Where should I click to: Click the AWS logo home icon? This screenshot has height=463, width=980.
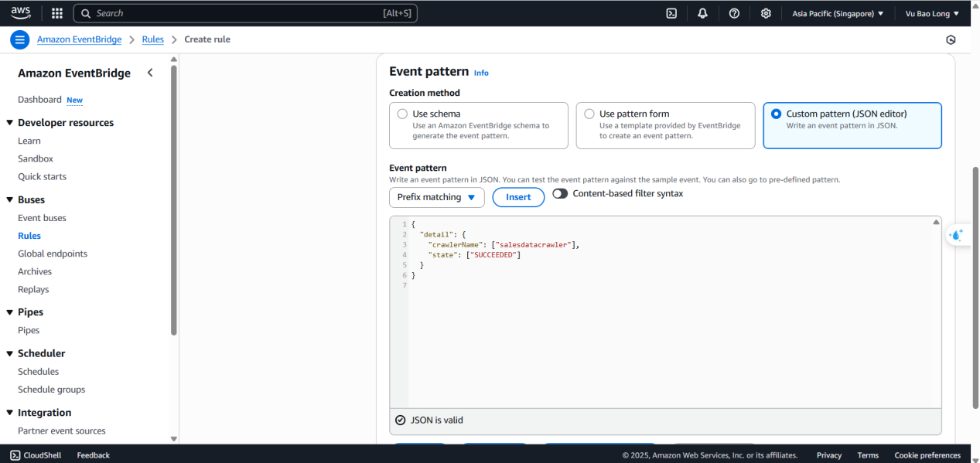pos(21,13)
